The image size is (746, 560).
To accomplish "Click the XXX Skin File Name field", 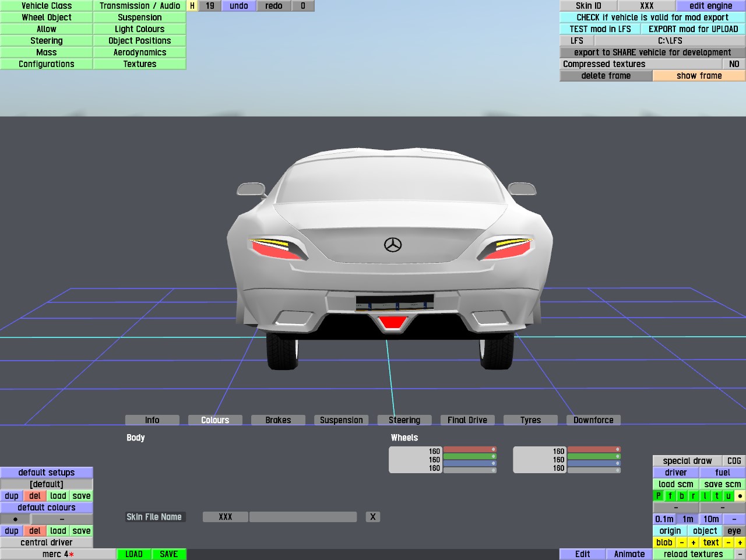I will 226,517.
